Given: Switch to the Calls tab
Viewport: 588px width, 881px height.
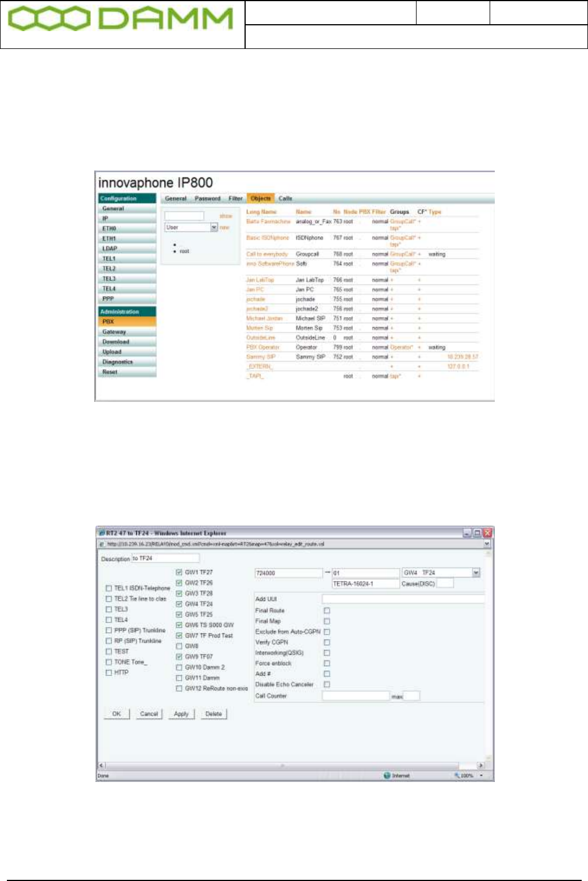Looking at the screenshot, I should (286, 199).
